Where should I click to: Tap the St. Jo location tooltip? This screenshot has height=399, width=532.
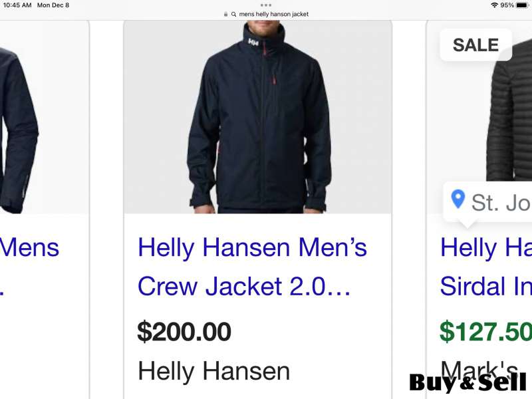click(488, 202)
